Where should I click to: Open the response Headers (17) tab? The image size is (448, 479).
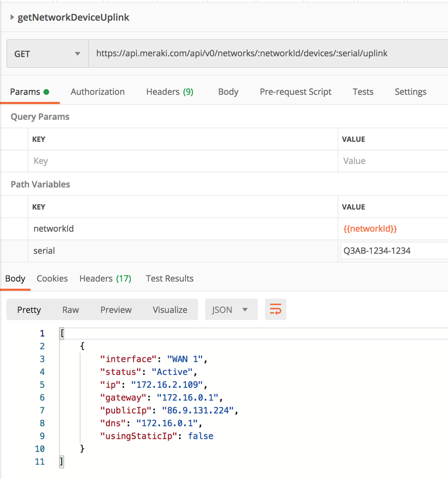[x=105, y=279]
